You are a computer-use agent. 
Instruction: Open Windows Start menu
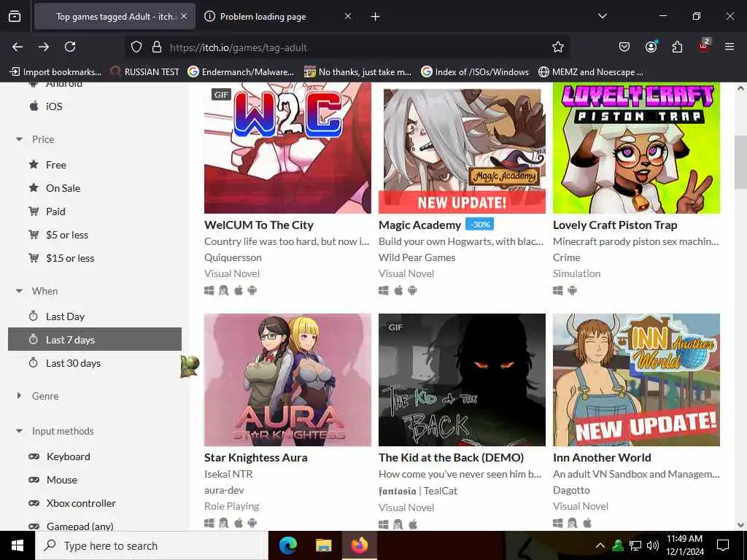pos(18,545)
